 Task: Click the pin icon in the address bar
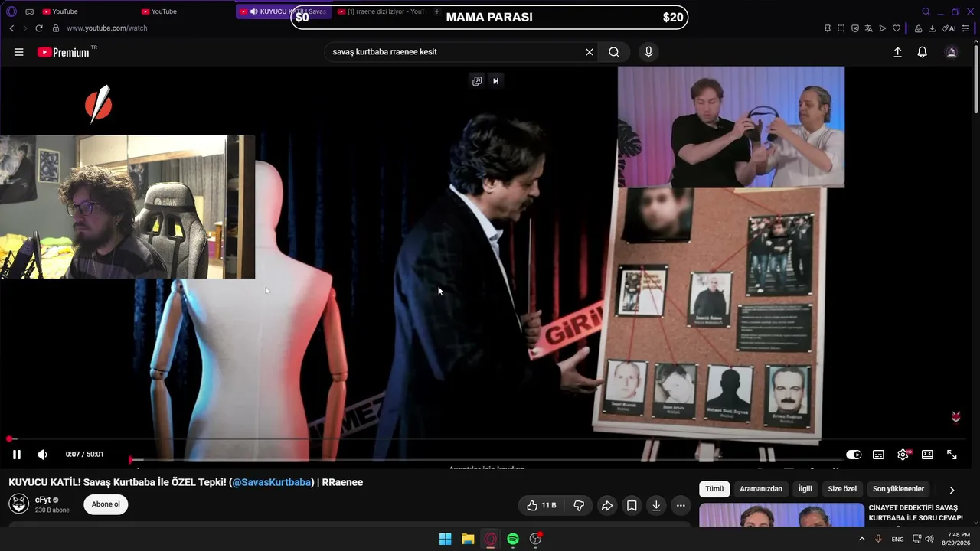(x=827, y=28)
